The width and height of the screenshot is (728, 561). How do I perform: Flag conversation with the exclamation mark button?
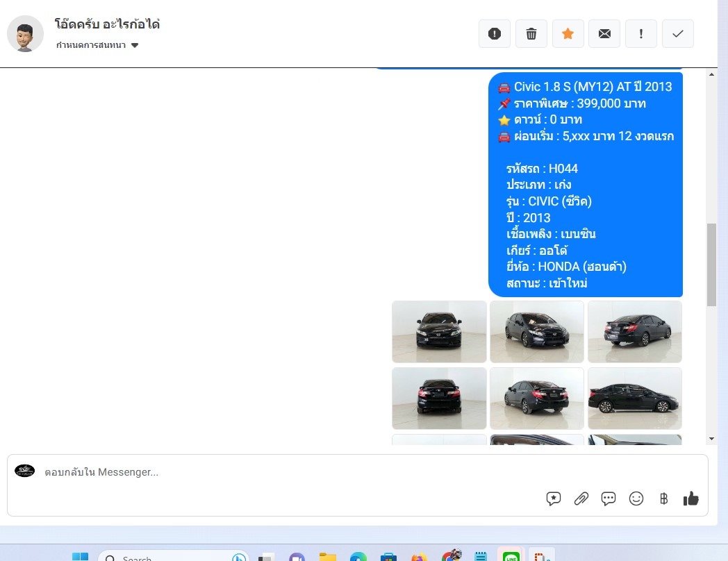(x=641, y=33)
